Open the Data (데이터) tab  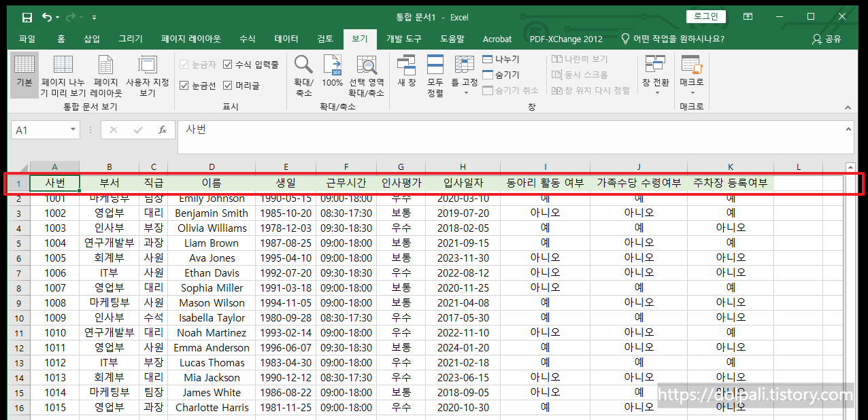tap(286, 39)
